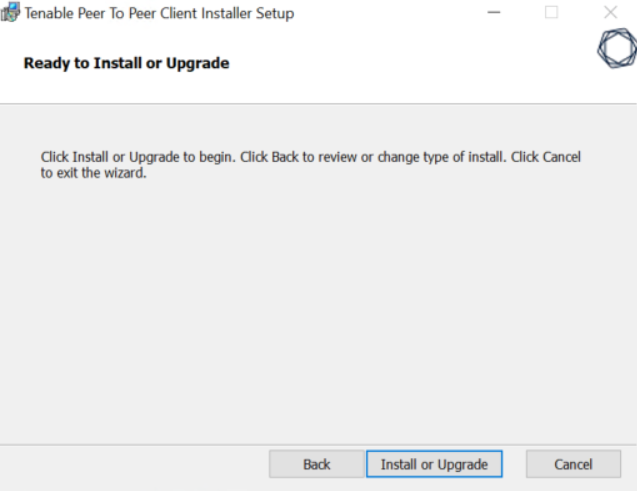Click the blank title bar area before minimize
The width and height of the screenshot is (637, 491).
[390, 14]
